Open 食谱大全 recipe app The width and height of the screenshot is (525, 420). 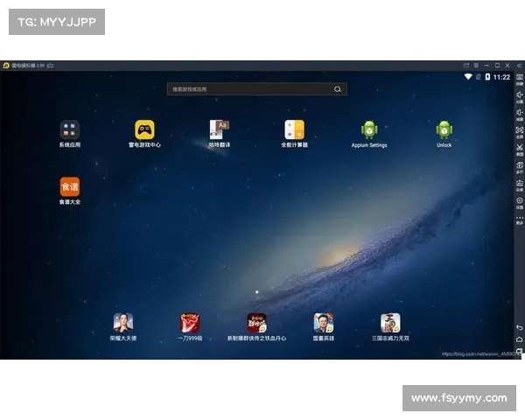click(70, 186)
